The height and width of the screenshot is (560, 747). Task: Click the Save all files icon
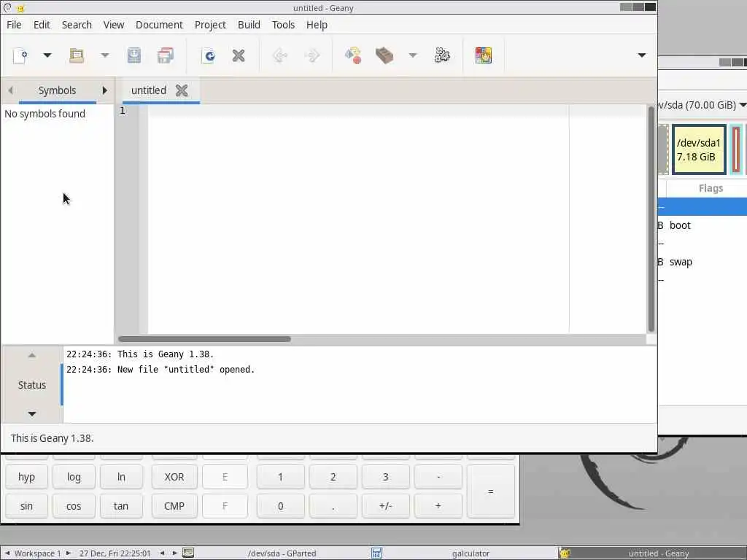click(x=166, y=55)
